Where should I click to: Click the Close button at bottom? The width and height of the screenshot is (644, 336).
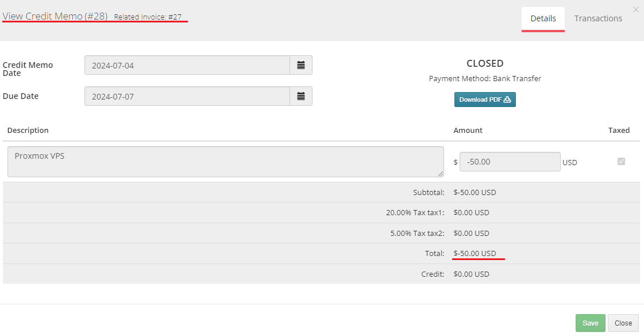[623, 323]
